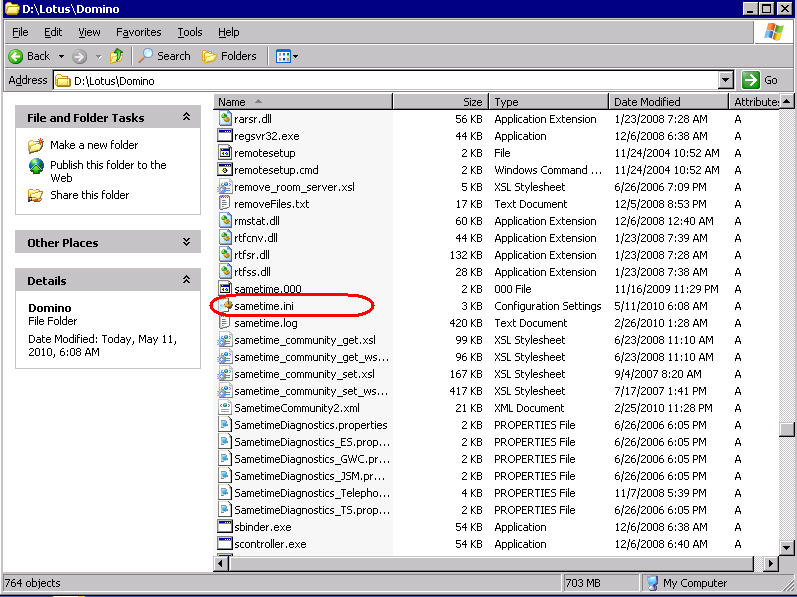This screenshot has height=597, width=797.
Task: Select the sametime.000 file icon
Action: tap(225, 289)
